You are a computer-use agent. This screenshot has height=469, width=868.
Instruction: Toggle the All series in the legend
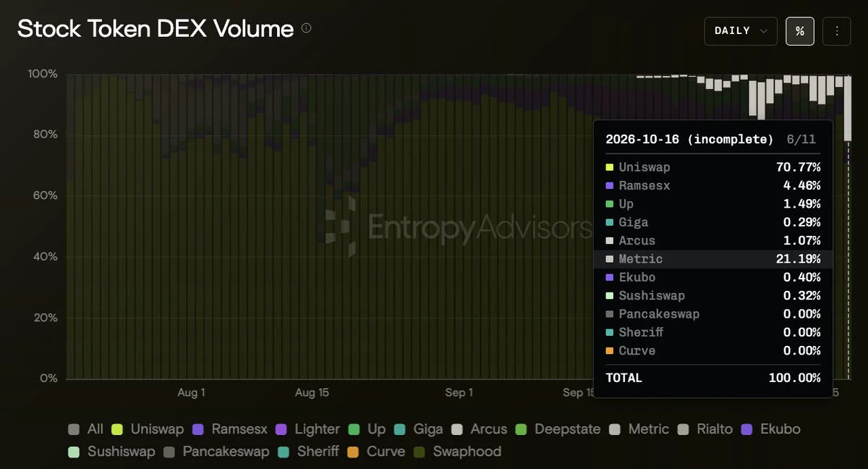[85, 429]
